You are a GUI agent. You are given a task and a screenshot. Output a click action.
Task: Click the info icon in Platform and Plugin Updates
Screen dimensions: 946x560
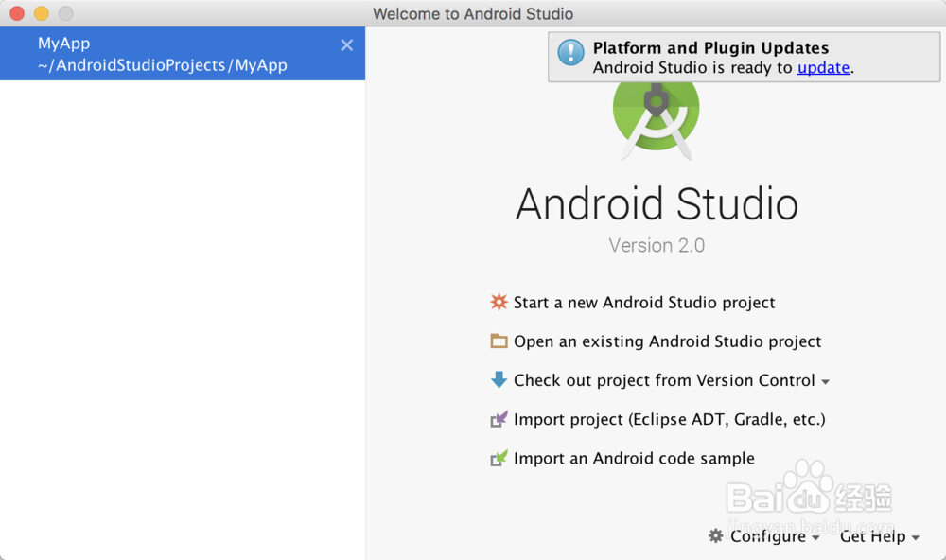click(569, 54)
